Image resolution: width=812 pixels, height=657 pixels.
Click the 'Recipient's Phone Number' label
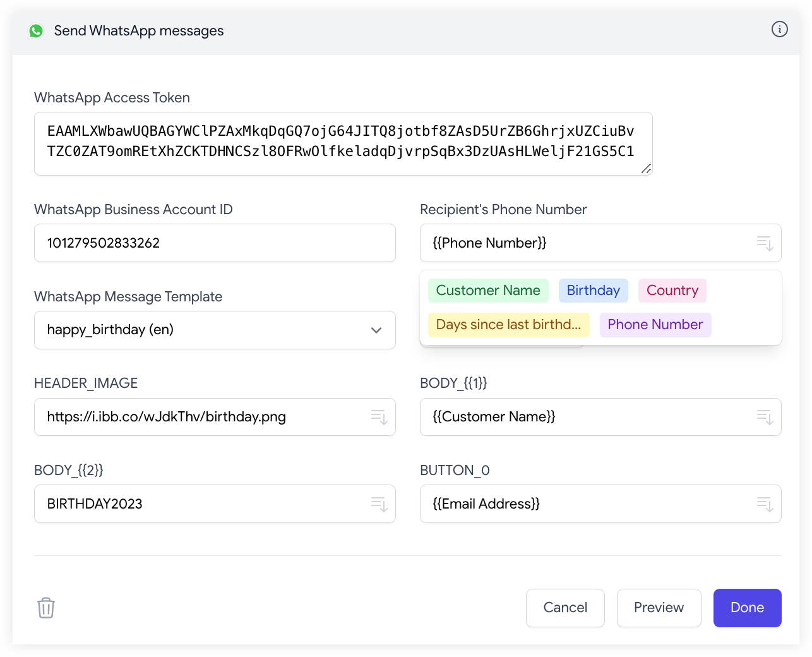coord(503,210)
